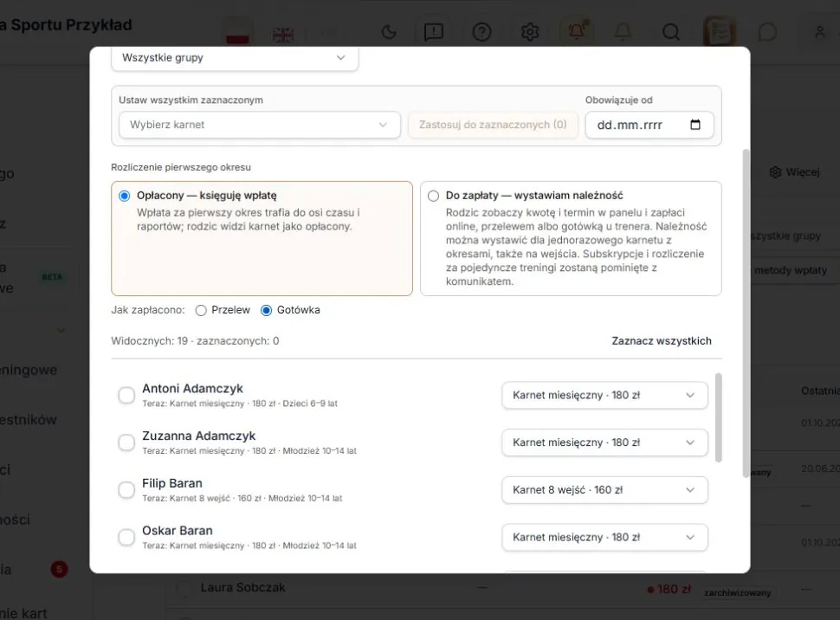The height and width of the screenshot is (620, 840).
Task: Open karnet dropdown for Oskar Baran
Action: [x=604, y=537]
